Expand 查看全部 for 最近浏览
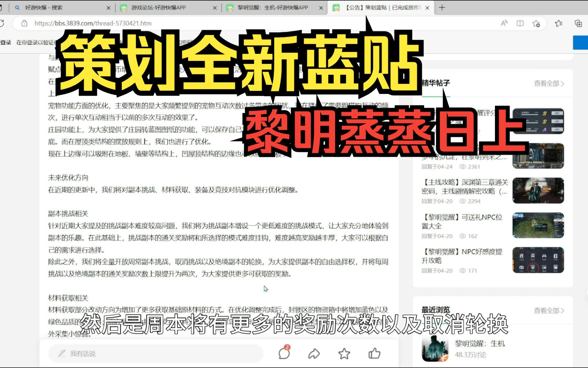The height and width of the screenshot is (368, 588). pos(549,311)
